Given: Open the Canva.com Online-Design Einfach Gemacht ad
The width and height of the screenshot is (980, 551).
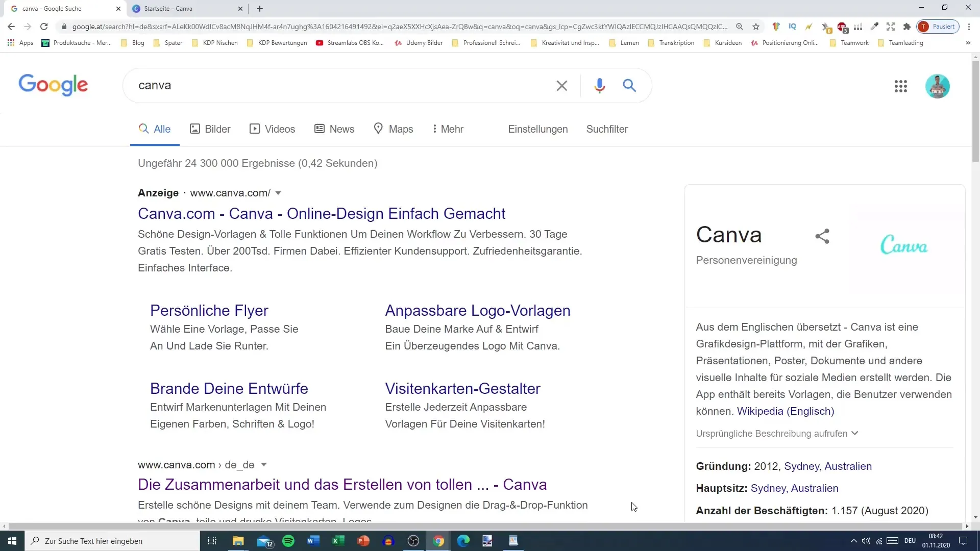Looking at the screenshot, I should click(x=322, y=213).
